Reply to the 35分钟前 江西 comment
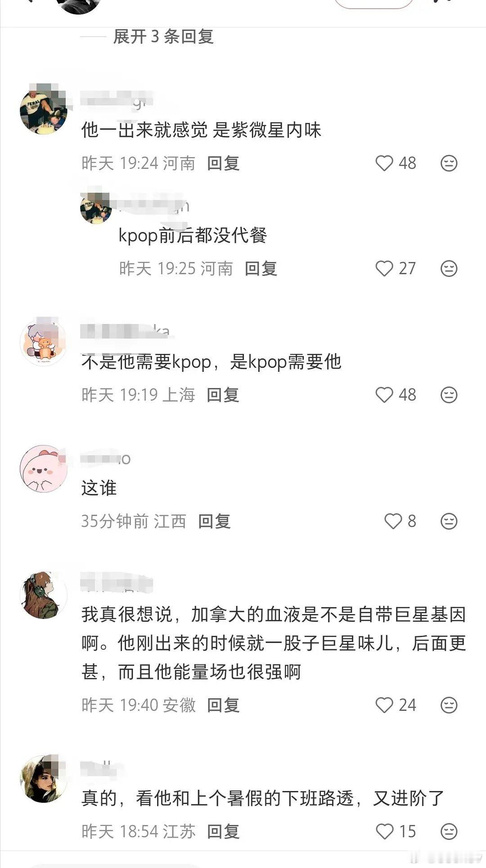 pyautogui.click(x=215, y=521)
